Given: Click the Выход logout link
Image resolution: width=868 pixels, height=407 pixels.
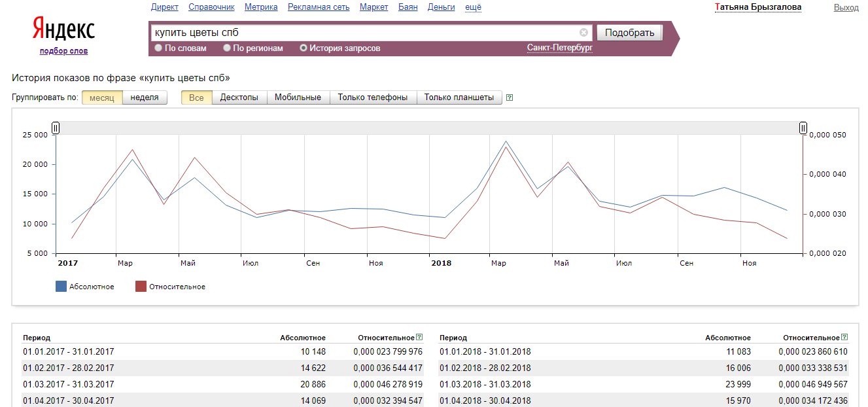Looking at the screenshot, I should point(846,7).
